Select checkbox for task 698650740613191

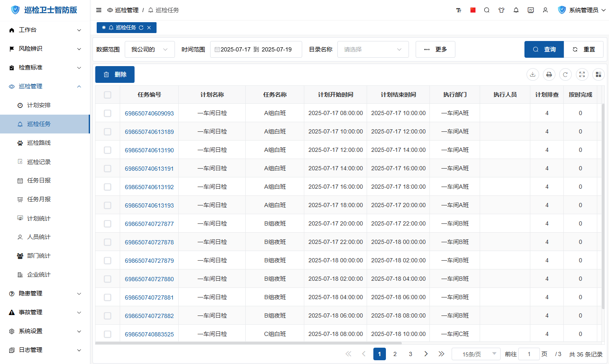click(x=108, y=169)
